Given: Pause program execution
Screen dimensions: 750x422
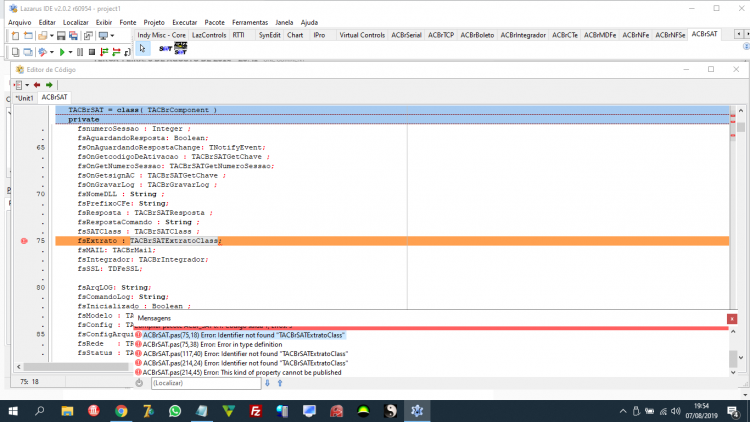Looking at the screenshot, I should [x=80, y=52].
